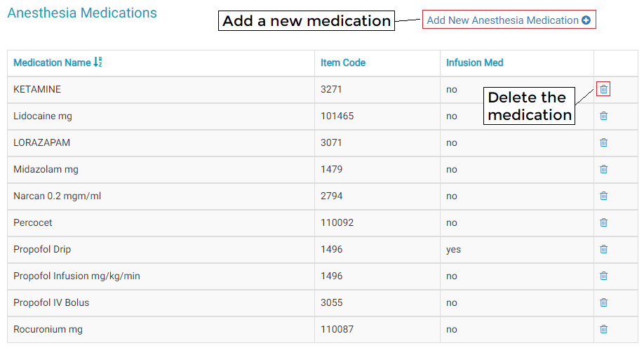Screen dimensions: 644x348
Task: Click the plus icon beside Add New Medication
Action: click(x=586, y=20)
